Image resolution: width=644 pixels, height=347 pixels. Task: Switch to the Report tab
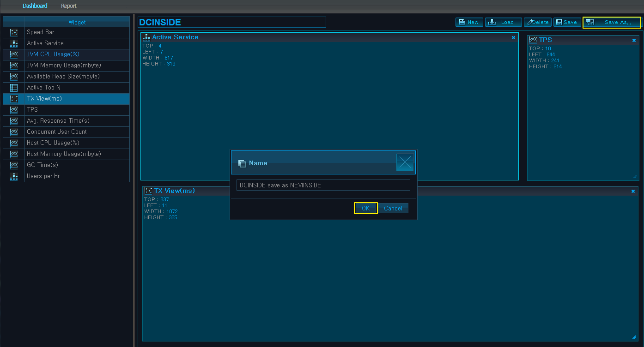pos(69,6)
